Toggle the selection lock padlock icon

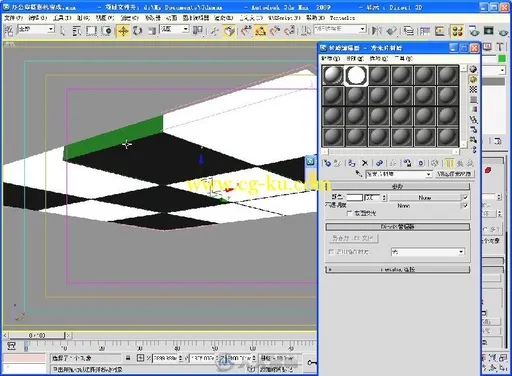click(x=128, y=358)
